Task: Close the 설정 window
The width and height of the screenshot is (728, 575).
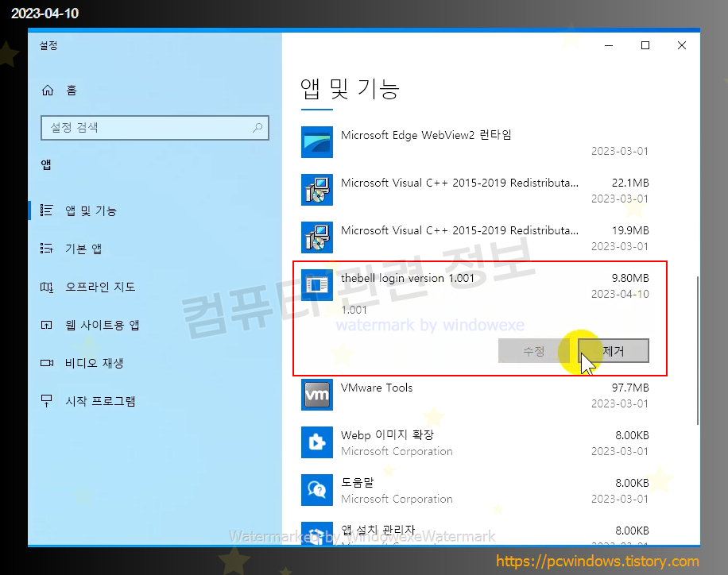Action: coord(682,45)
